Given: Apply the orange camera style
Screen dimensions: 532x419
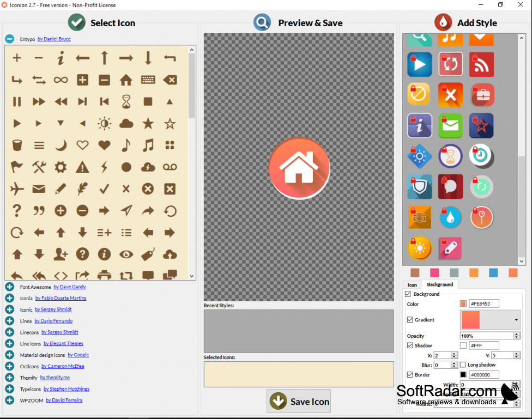Looking at the screenshot, I should [420, 217].
